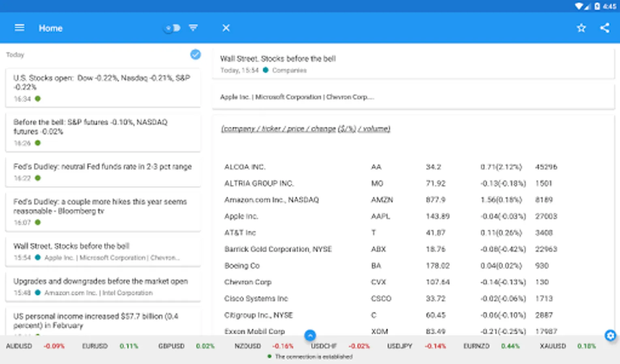Select the AT&T Inc row
620x364 pixels.
(x=391, y=233)
